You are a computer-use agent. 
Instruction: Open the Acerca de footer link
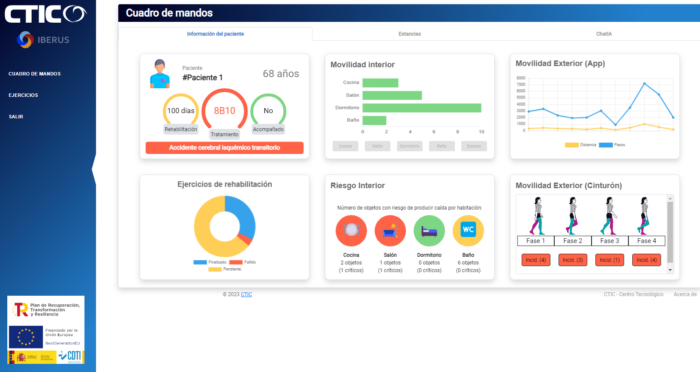coord(685,294)
